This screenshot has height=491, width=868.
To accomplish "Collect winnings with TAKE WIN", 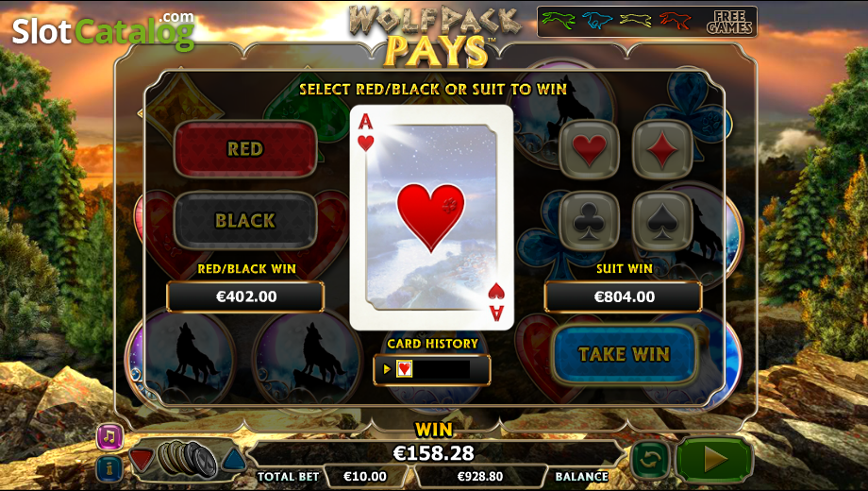I will tap(624, 354).
